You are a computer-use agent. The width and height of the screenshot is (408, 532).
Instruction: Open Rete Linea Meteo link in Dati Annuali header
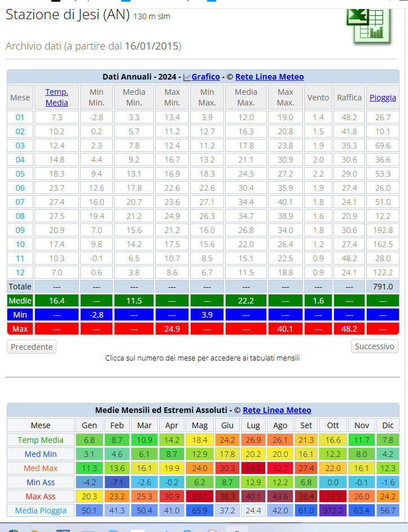269,77
